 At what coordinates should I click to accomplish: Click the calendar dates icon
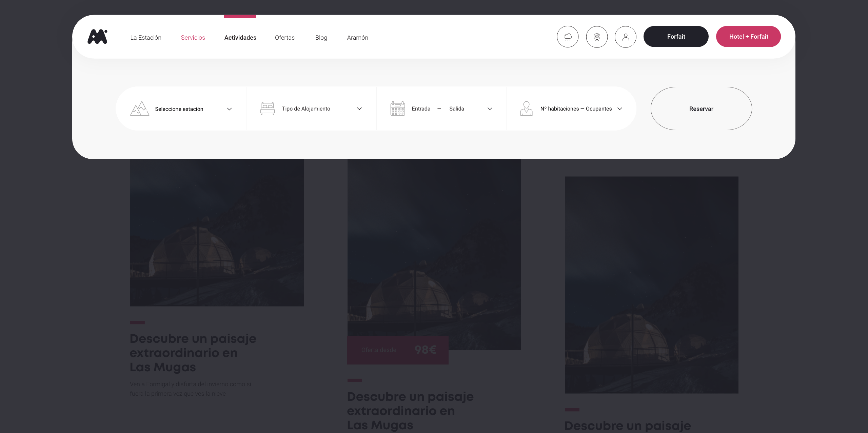tap(397, 109)
